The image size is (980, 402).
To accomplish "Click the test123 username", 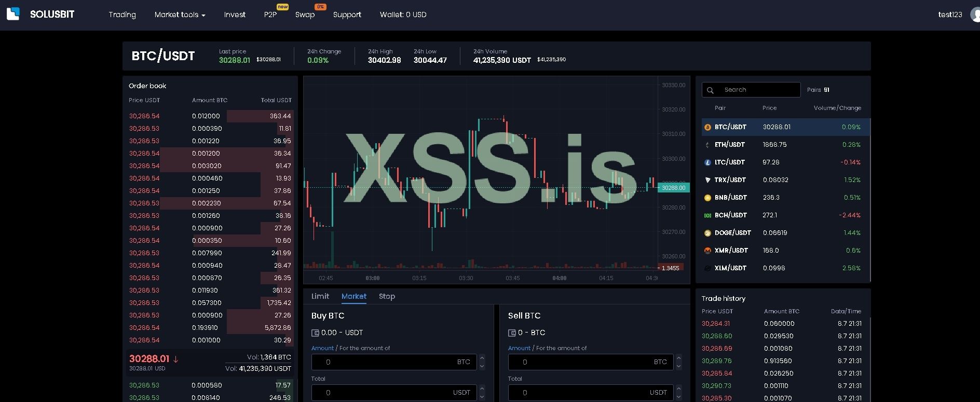I will pos(950,15).
